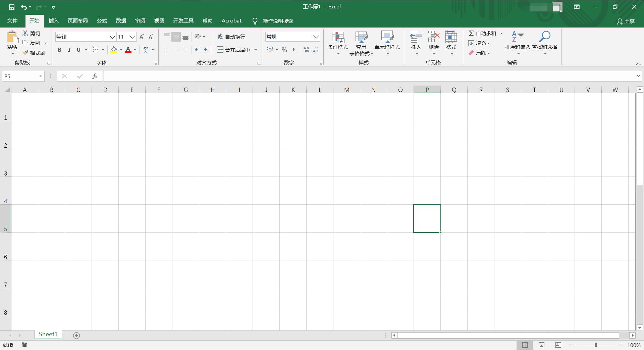Toggle Wrap Text (自动换行)
This screenshot has height=350, width=644.
231,37
